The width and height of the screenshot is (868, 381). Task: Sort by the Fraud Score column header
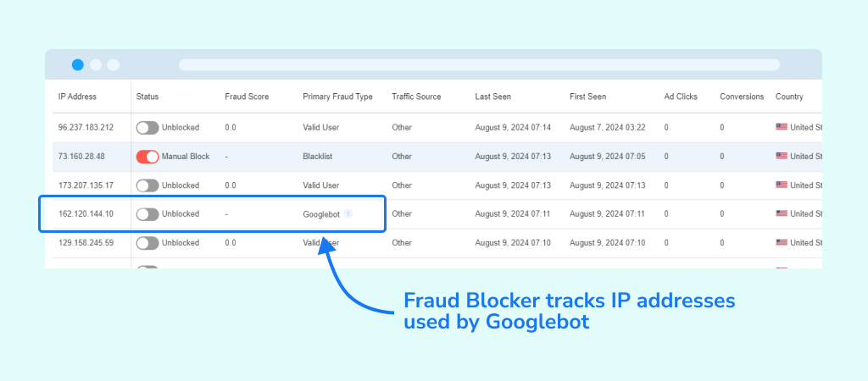tap(247, 97)
